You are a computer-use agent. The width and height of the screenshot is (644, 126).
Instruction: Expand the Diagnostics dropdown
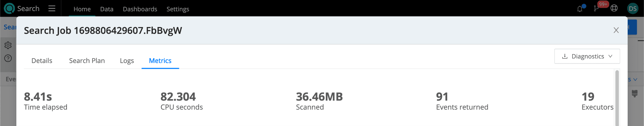point(587,56)
